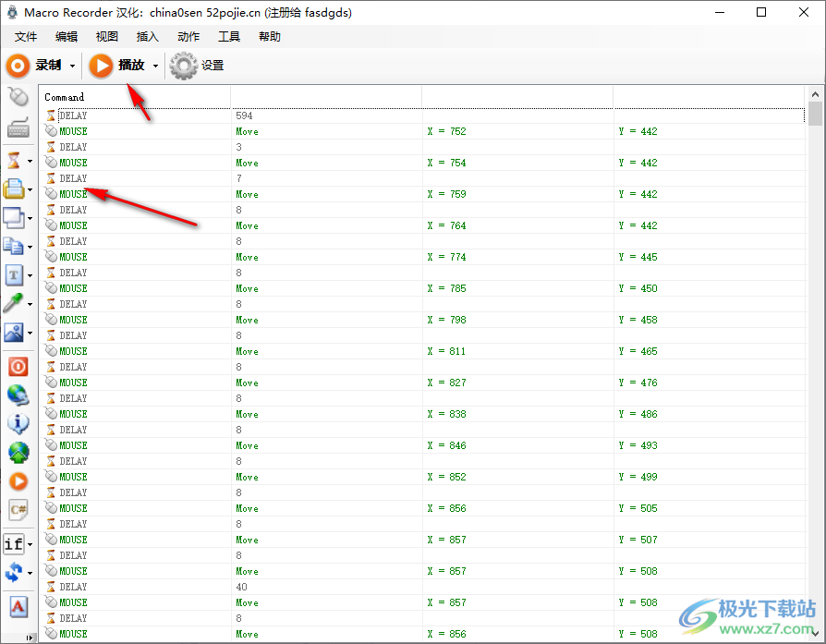Open the 插入 menu
The width and height of the screenshot is (826, 644).
tap(148, 37)
